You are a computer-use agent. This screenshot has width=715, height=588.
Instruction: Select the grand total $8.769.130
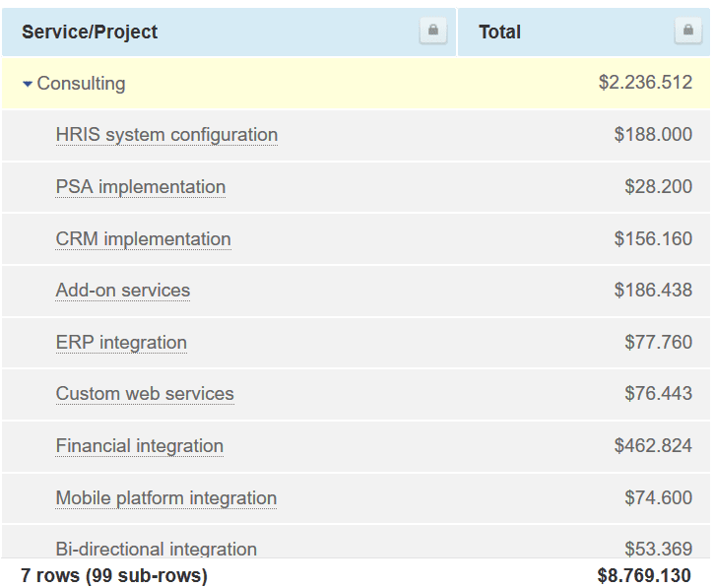pos(644,575)
